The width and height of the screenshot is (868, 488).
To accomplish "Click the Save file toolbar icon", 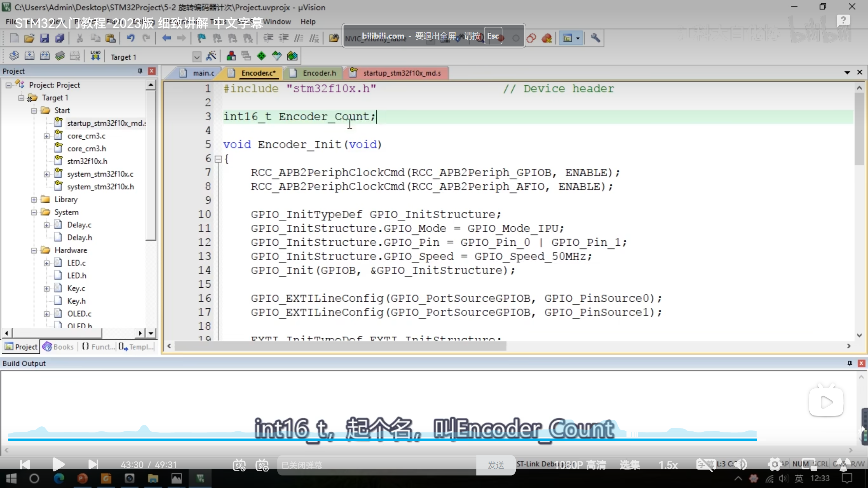I will coord(44,38).
